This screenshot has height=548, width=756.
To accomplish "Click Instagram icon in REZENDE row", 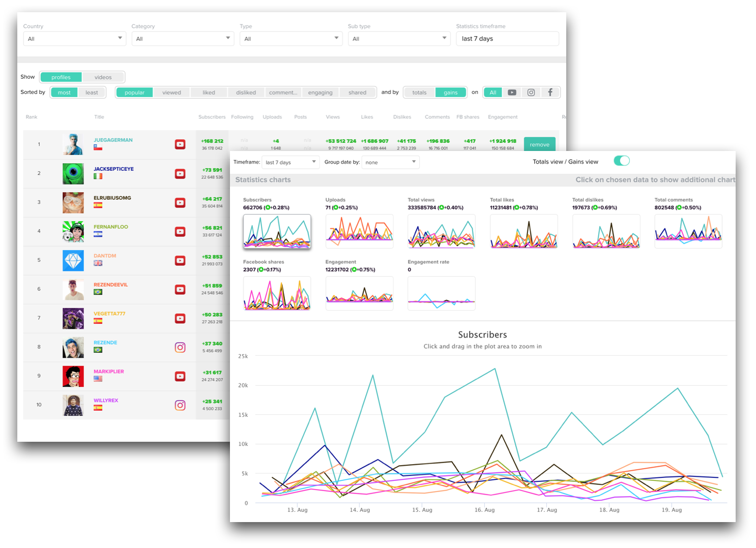I will [x=180, y=347].
